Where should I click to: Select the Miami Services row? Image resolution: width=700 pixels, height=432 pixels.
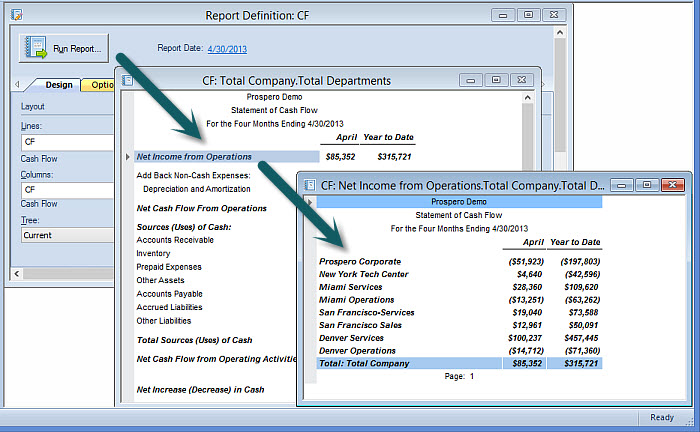(351, 287)
